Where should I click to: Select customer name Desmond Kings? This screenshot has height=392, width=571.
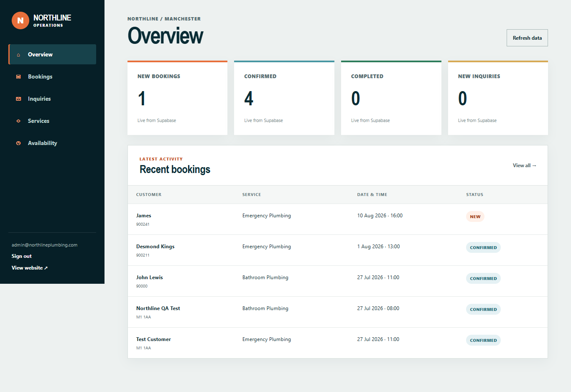tap(155, 247)
